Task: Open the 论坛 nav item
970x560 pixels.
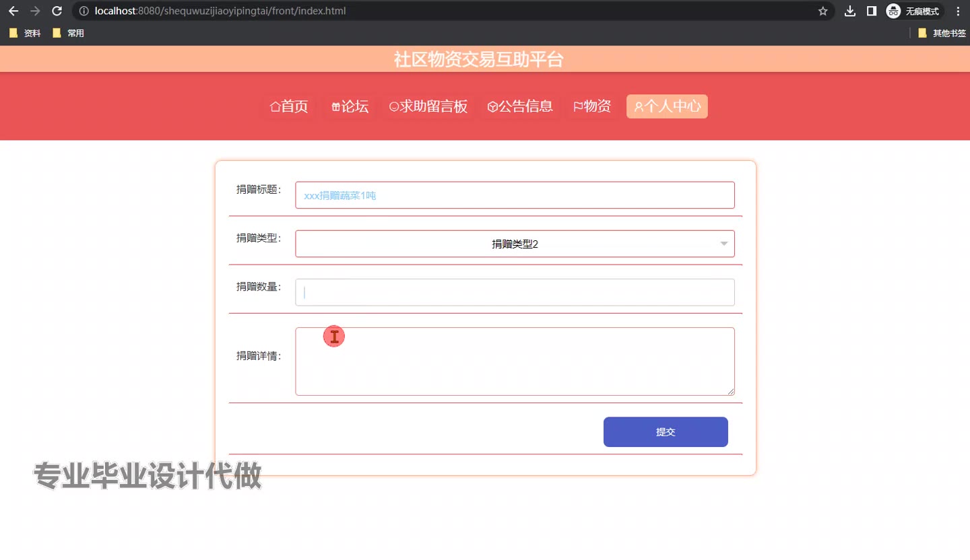Action: (350, 106)
